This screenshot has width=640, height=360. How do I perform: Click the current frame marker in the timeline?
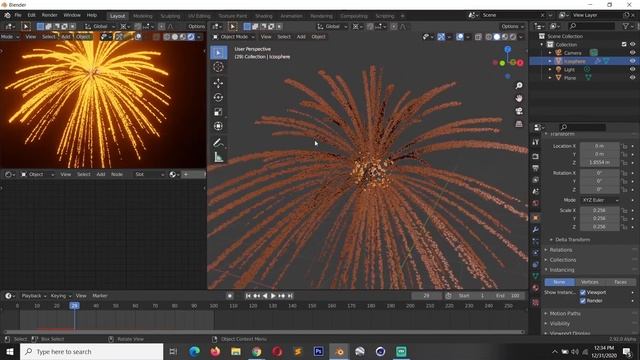(x=74, y=305)
